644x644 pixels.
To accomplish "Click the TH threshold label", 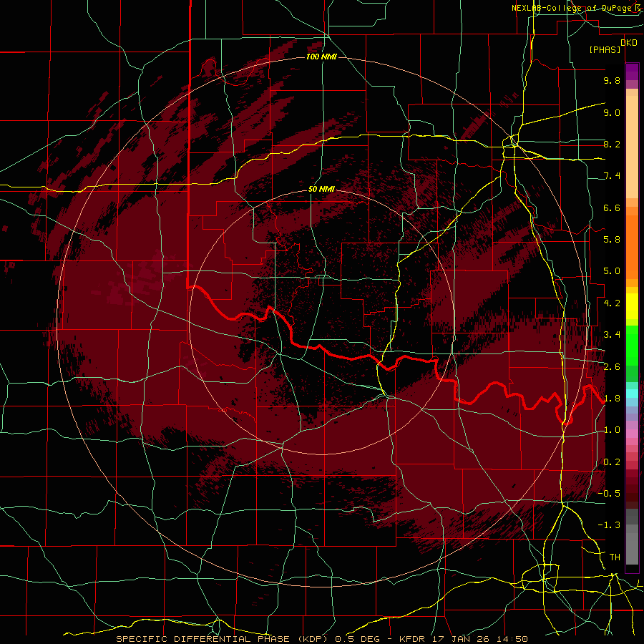I will click(615, 557).
